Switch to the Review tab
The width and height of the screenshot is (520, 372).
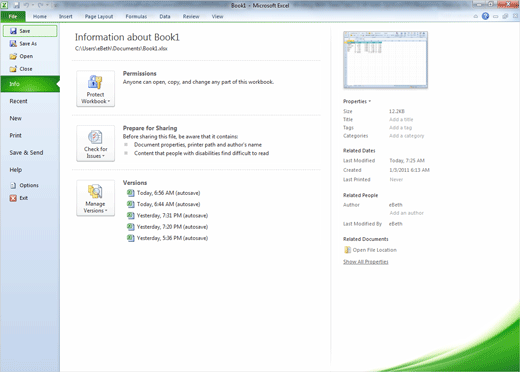pos(191,16)
